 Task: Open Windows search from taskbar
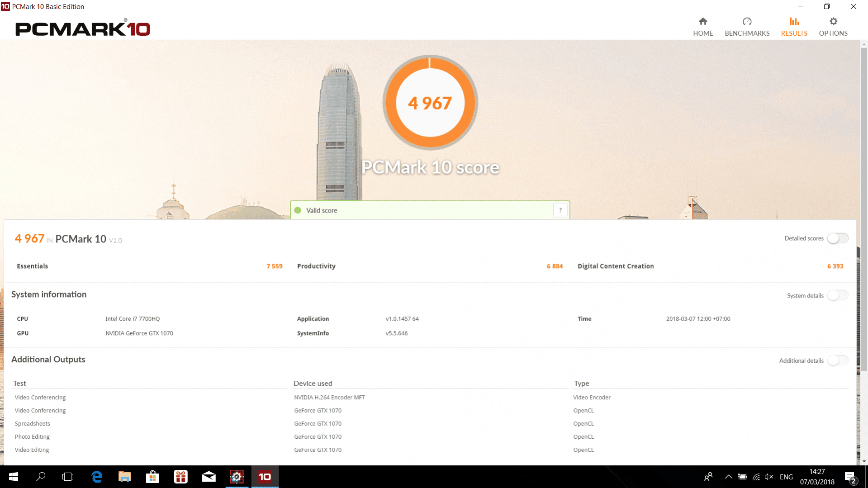(x=41, y=477)
